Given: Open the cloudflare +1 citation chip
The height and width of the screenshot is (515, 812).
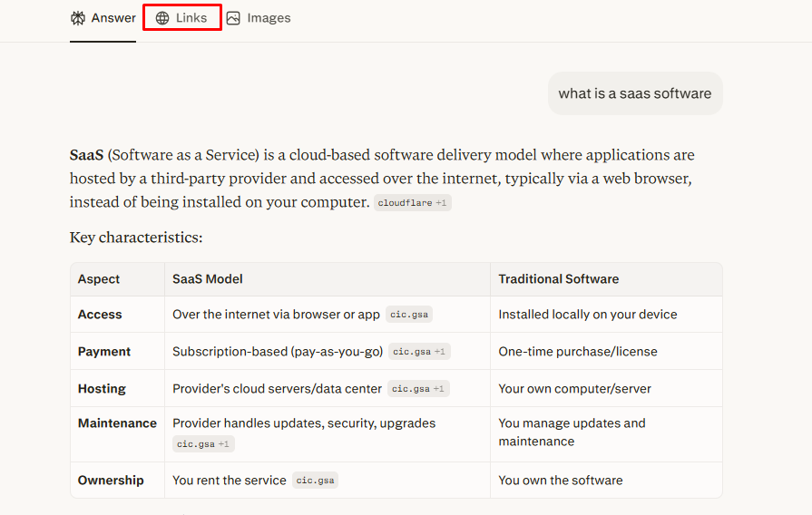Looking at the screenshot, I should tap(412, 203).
